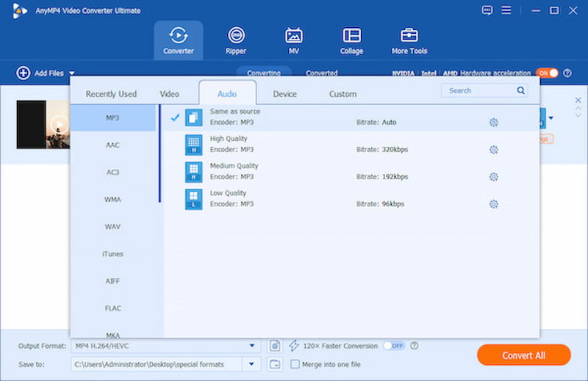Click the 'Same as source' preset name

[234, 112]
